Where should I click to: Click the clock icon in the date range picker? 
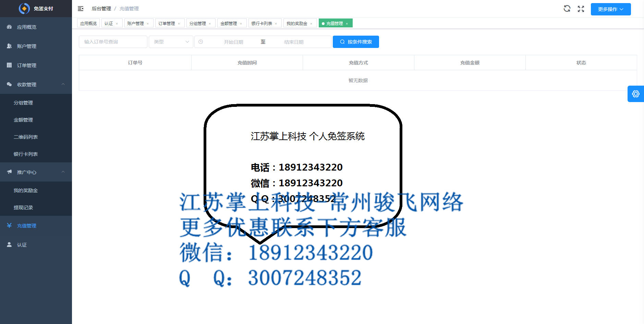(201, 42)
